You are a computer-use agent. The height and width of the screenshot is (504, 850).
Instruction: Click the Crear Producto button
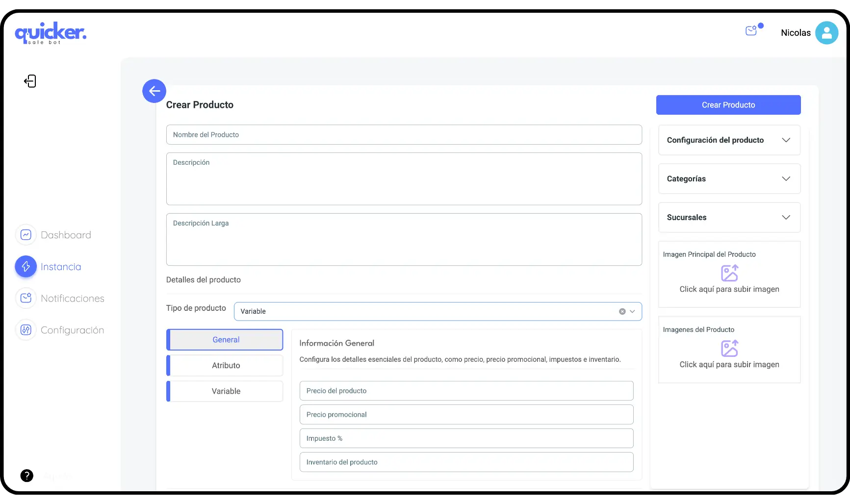728,105
